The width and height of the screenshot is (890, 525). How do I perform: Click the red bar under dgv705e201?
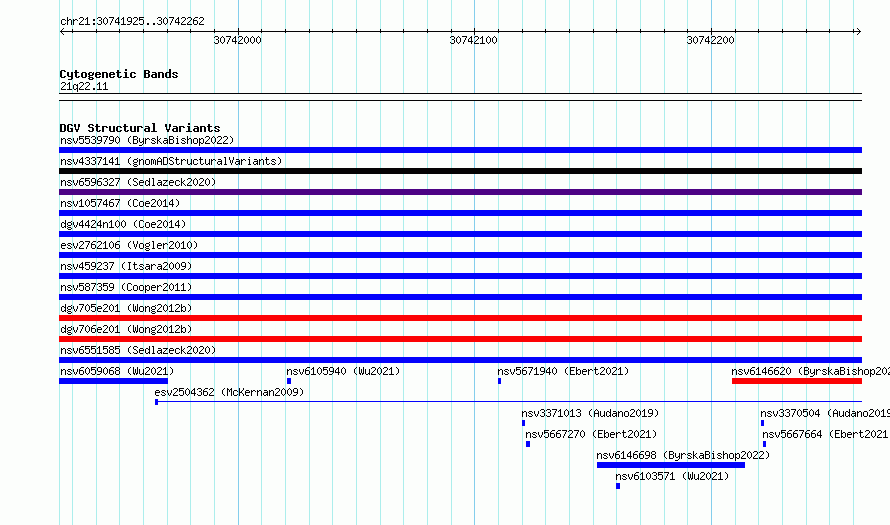click(x=460, y=318)
